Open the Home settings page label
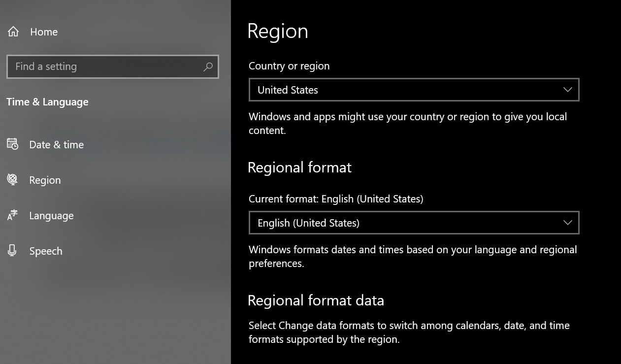621x364 pixels. [44, 32]
